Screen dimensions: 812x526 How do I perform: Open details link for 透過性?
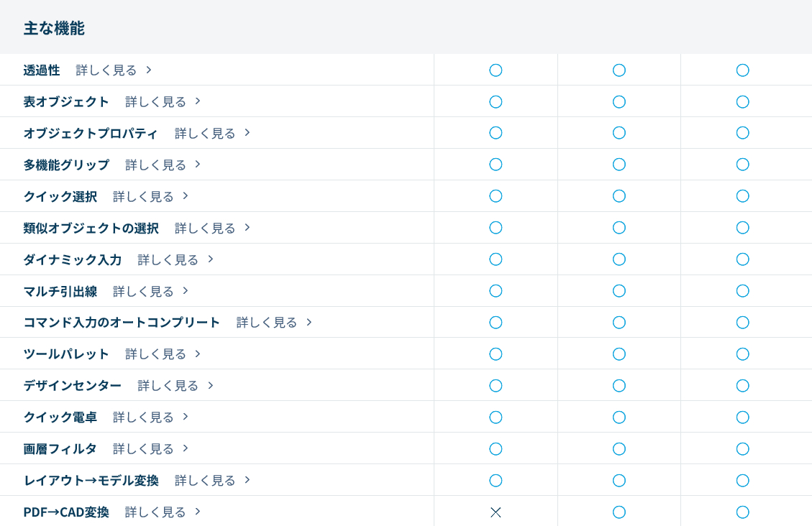coord(106,70)
